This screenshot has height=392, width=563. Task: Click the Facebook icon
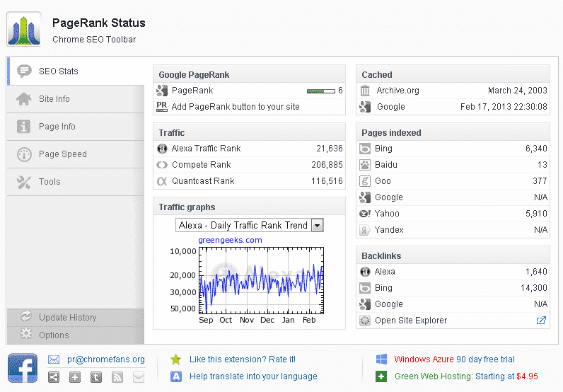pyautogui.click(x=23, y=368)
